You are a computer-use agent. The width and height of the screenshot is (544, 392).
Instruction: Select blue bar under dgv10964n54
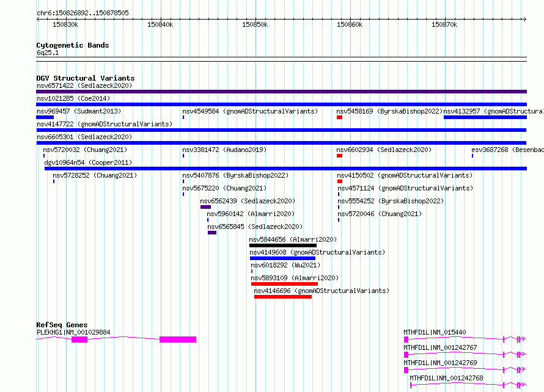click(285, 169)
